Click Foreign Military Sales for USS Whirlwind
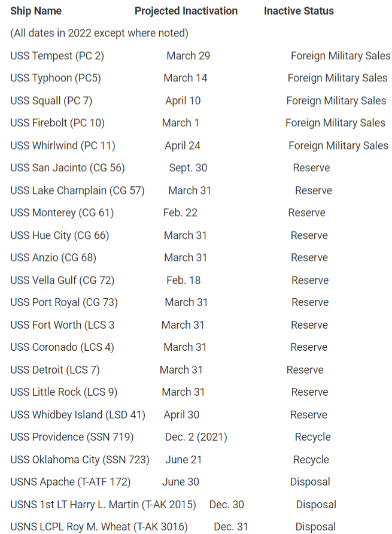This screenshot has width=392, height=534. (x=338, y=145)
